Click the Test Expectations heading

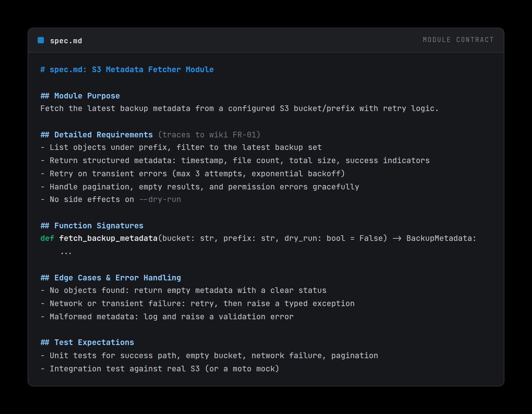[87, 342]
